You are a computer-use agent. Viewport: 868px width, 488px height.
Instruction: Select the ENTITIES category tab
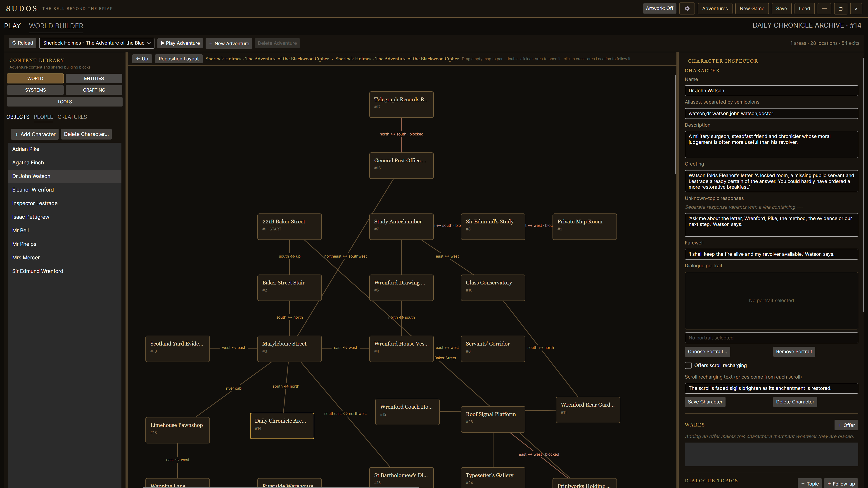94,78
